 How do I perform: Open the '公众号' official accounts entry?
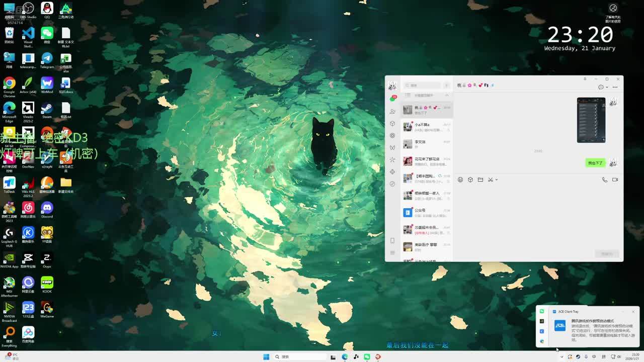click(427, 213)
